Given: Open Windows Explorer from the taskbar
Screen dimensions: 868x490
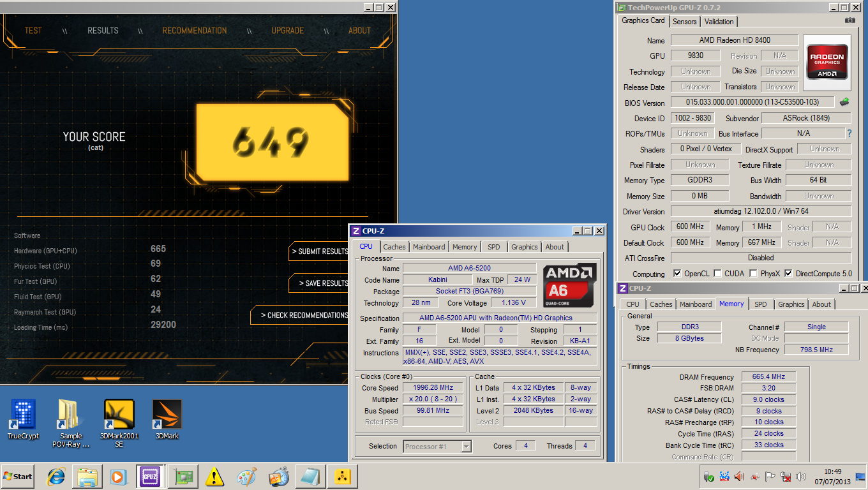Looking at the screenshot, I should coord(87,477).
